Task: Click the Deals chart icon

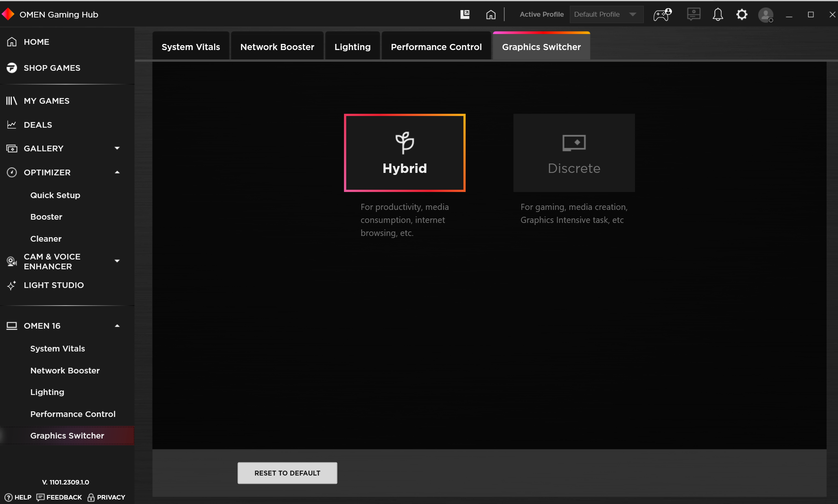Action: (x=12, y=124)
